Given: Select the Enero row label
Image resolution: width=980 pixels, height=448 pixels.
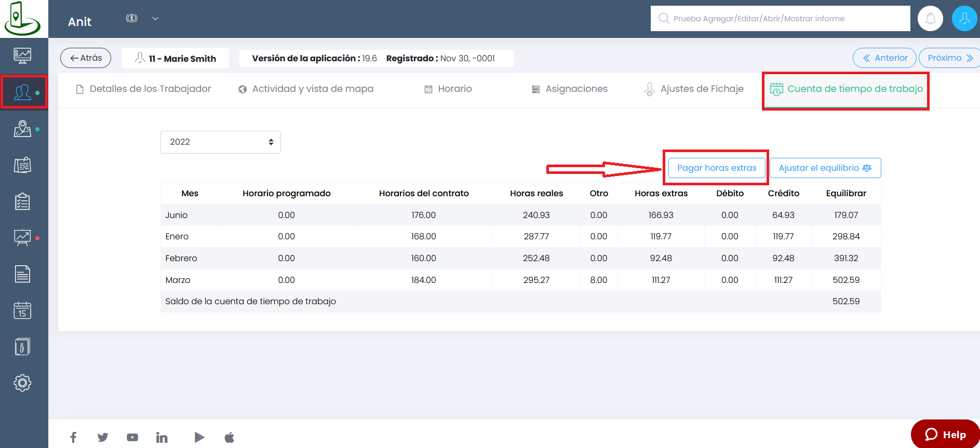Looking at the screenshot, I should (x=177, y=236).
